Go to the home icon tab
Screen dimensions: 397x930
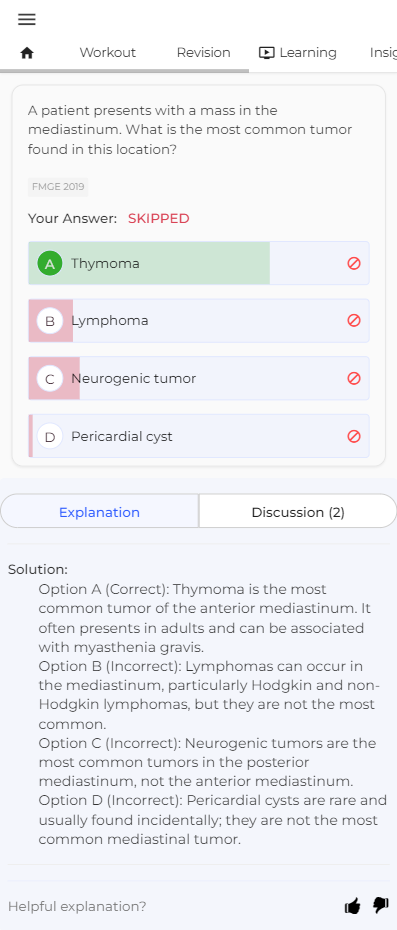(27, 53)
